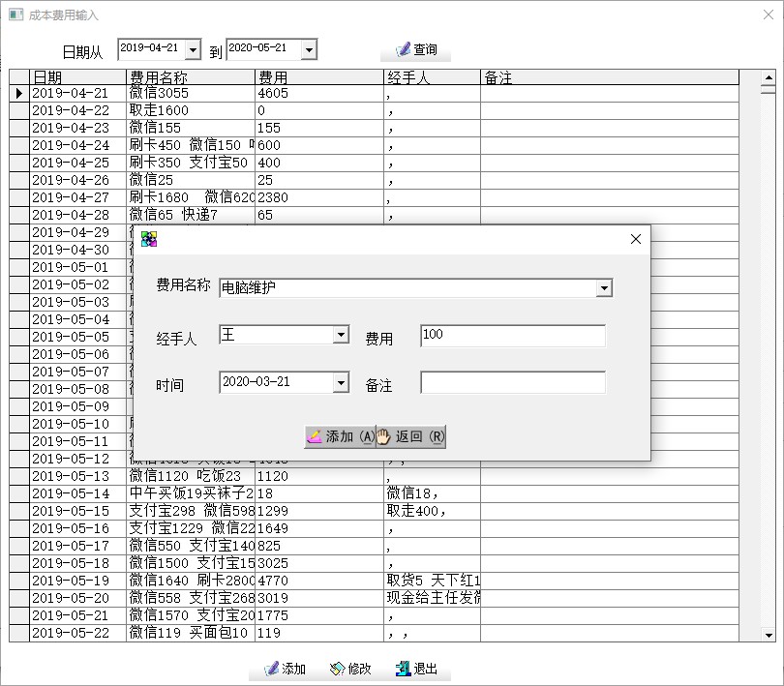Click the 查询 search button
Viewport: 784px width, 686px height.
tap(415, 49)
